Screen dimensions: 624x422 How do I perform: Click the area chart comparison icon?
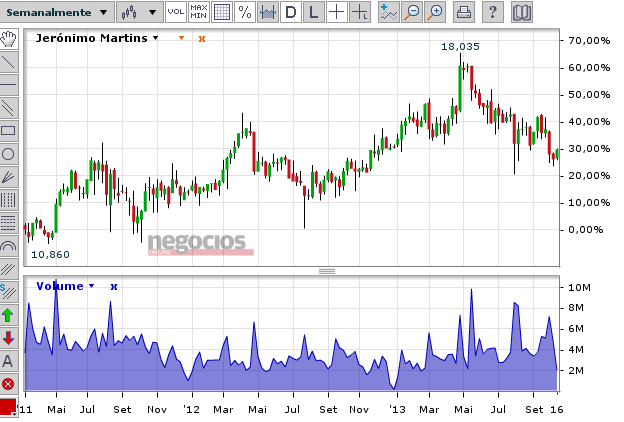(268, 12)
